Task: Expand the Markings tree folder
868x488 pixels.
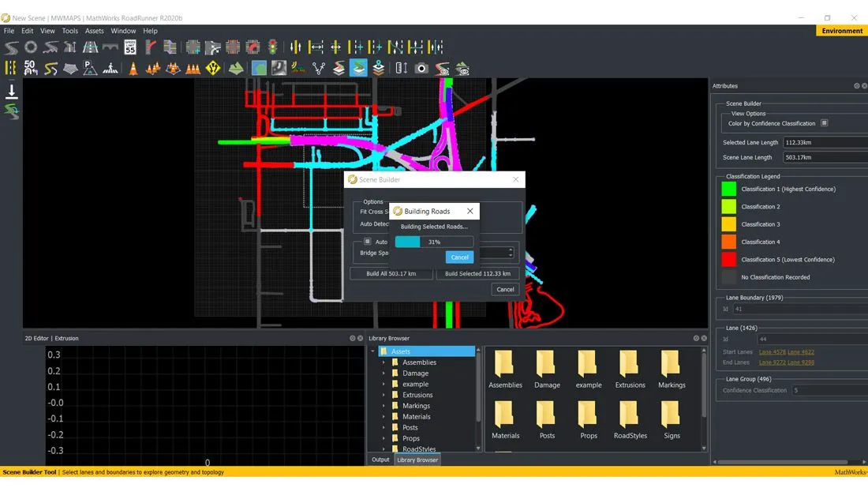Action: click(x=383, y=406)
